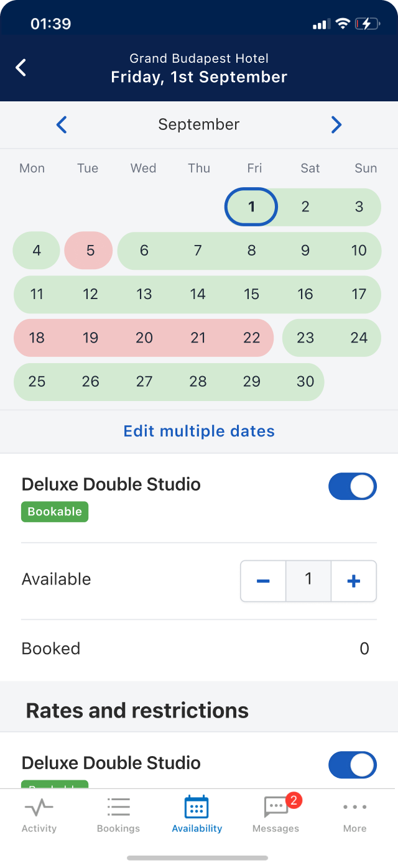
Task: Tap the battery status icon
Action: point(366,24)
